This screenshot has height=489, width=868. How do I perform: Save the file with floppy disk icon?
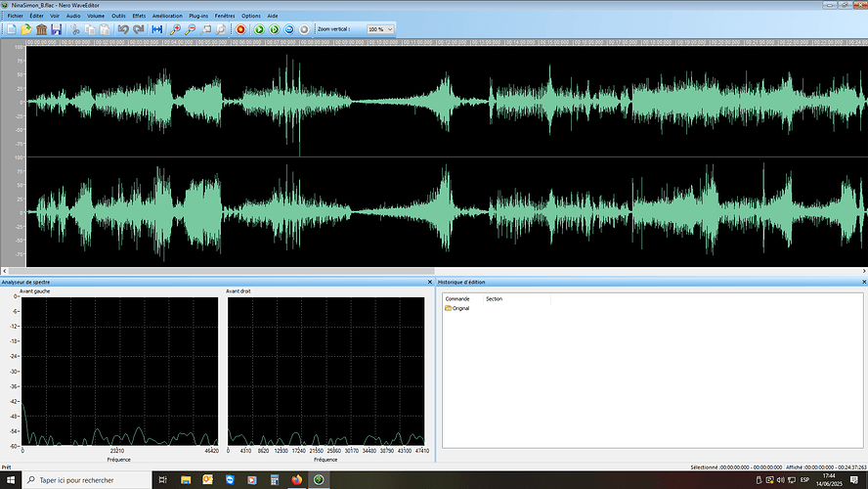(56, 29)
